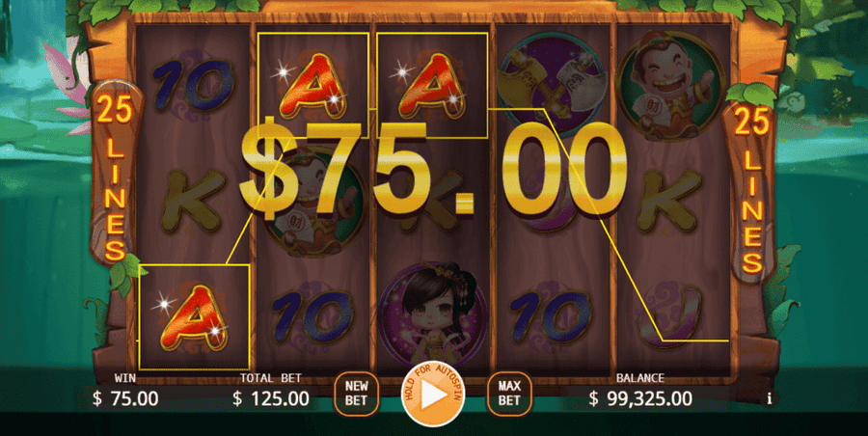Click the yellow K on first reel
The image size is (868, 436).
[194, 200]
